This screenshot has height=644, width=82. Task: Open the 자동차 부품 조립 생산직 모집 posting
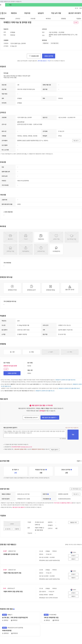point(12,573)
